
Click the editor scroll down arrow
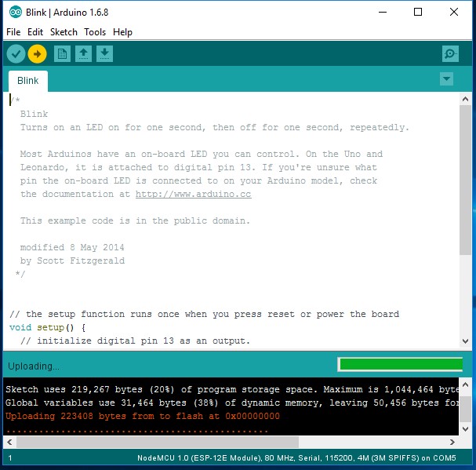[465, 341]
